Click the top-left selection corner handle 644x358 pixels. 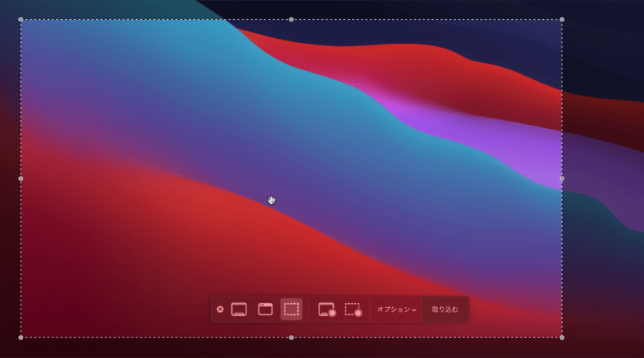[21, 19]
